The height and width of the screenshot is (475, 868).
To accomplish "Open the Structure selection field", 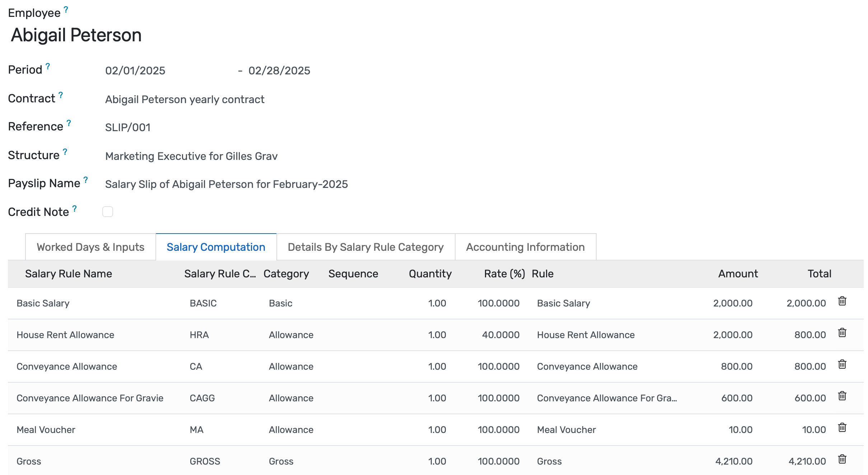I will [191, 156].
